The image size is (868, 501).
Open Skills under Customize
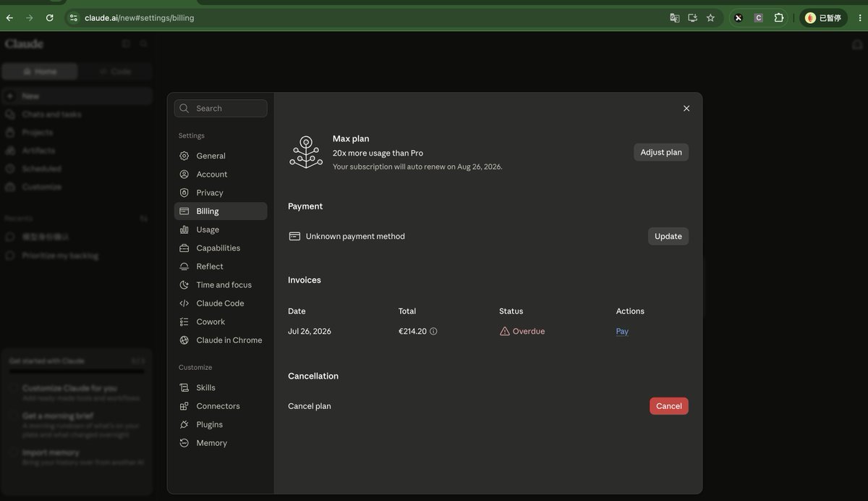(221, 388)
